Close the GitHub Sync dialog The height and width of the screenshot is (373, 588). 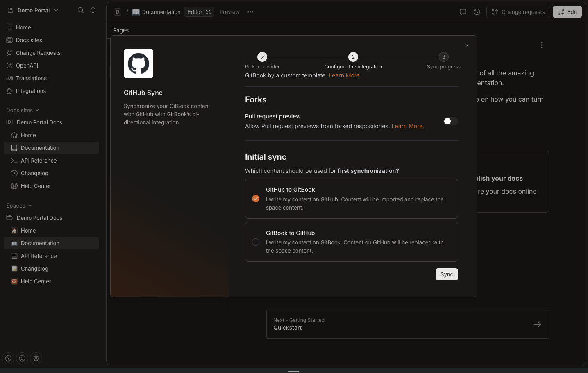(x=467, y=45)
